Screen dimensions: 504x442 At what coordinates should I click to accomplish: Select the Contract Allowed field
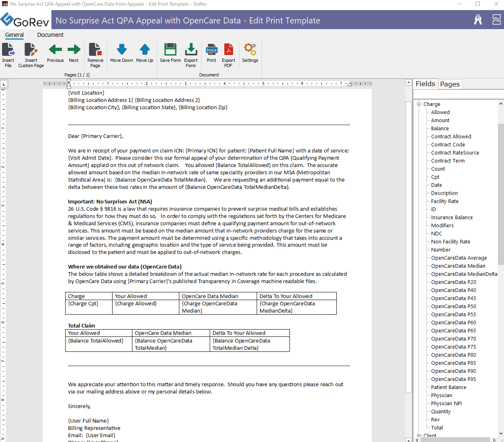pyautogui.click(x=451, y=136)
